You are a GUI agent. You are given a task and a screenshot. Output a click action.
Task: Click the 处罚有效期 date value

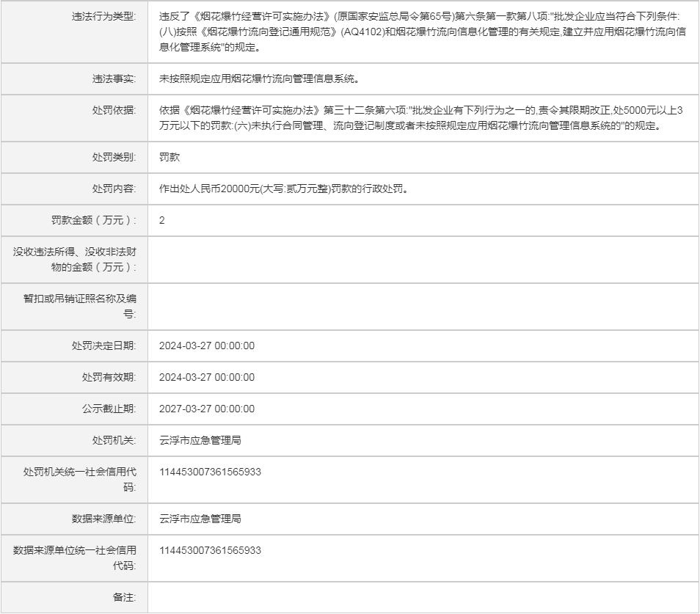[207, 377]
